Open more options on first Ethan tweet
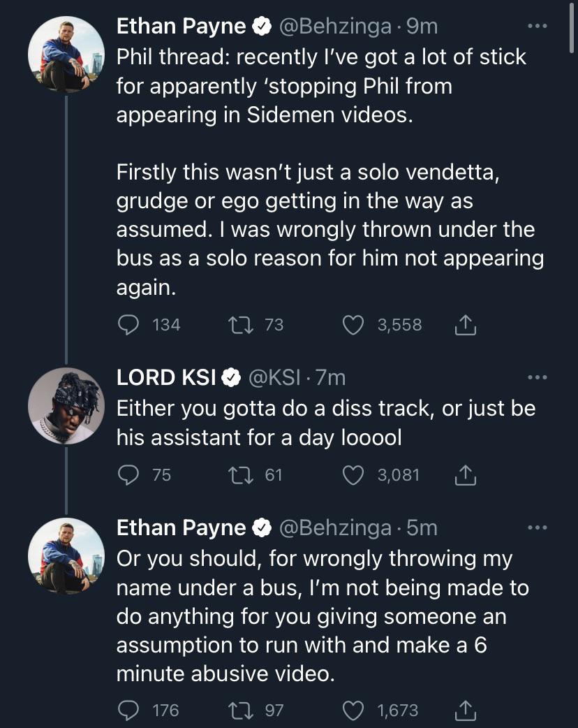This screenshot has height=728, width=578. click(x=536, y=27)
